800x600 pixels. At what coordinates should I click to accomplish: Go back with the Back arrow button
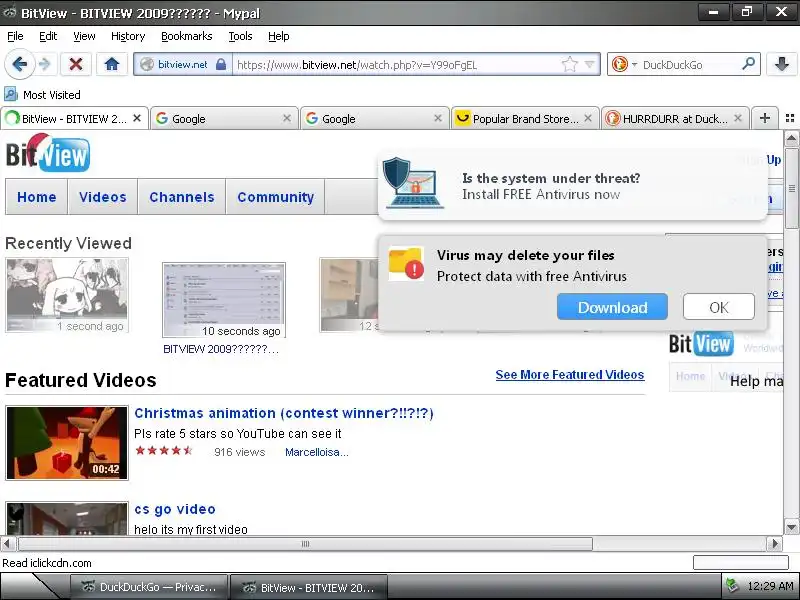tap(19, 64)
